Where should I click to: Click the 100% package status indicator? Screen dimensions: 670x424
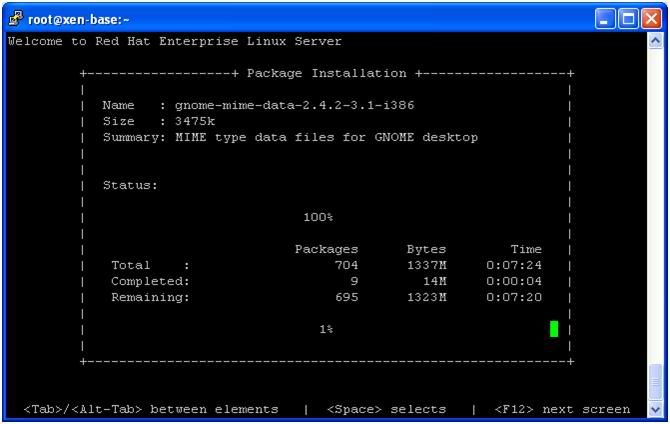[318, 217]
